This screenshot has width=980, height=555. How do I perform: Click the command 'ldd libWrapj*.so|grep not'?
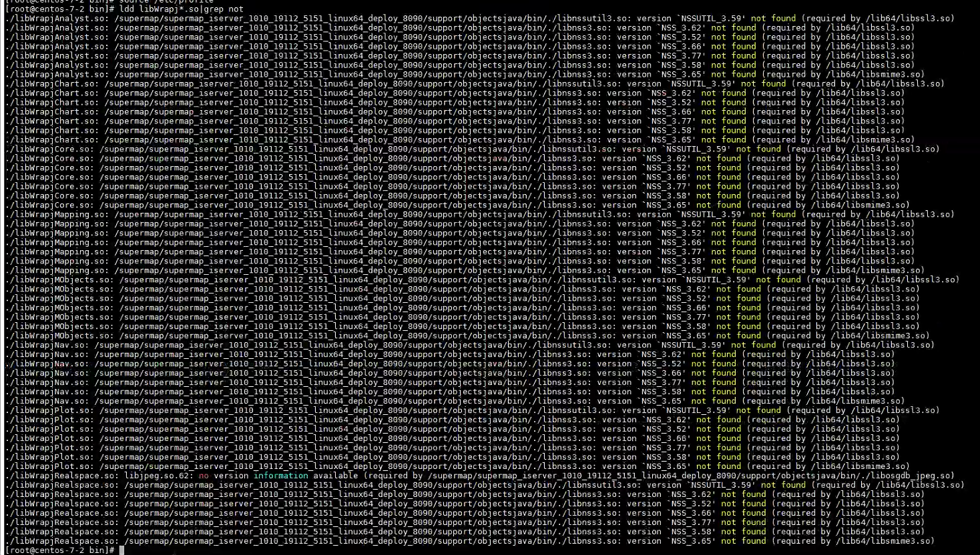[x=182, y=9]
